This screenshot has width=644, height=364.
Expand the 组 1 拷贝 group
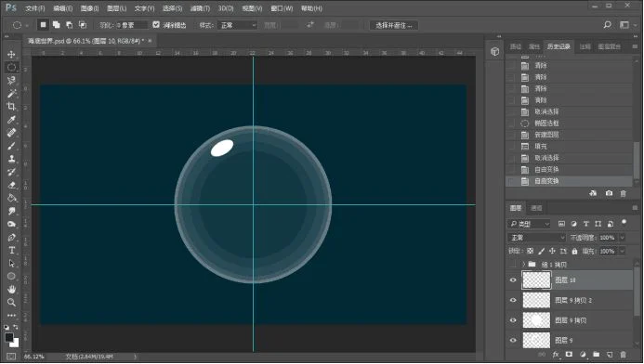pos(524,265)
